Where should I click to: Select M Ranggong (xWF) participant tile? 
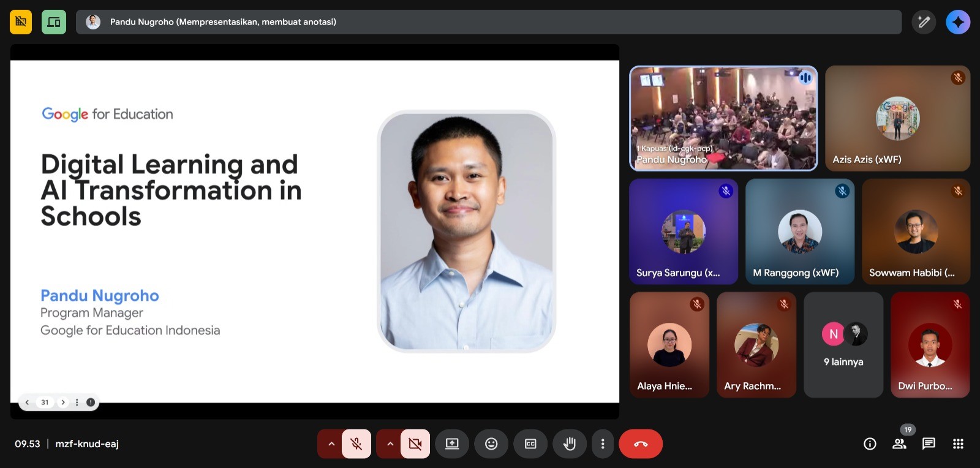[800, 232]
